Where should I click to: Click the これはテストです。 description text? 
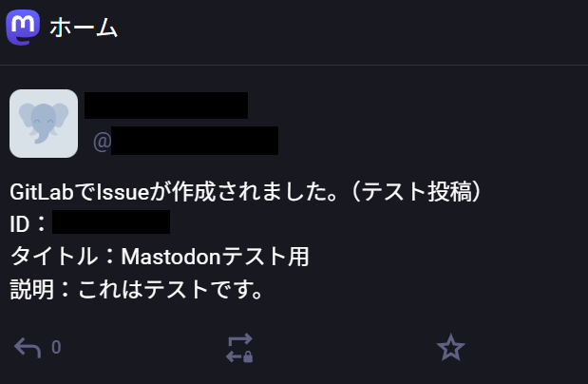click(x=171, y=289)
